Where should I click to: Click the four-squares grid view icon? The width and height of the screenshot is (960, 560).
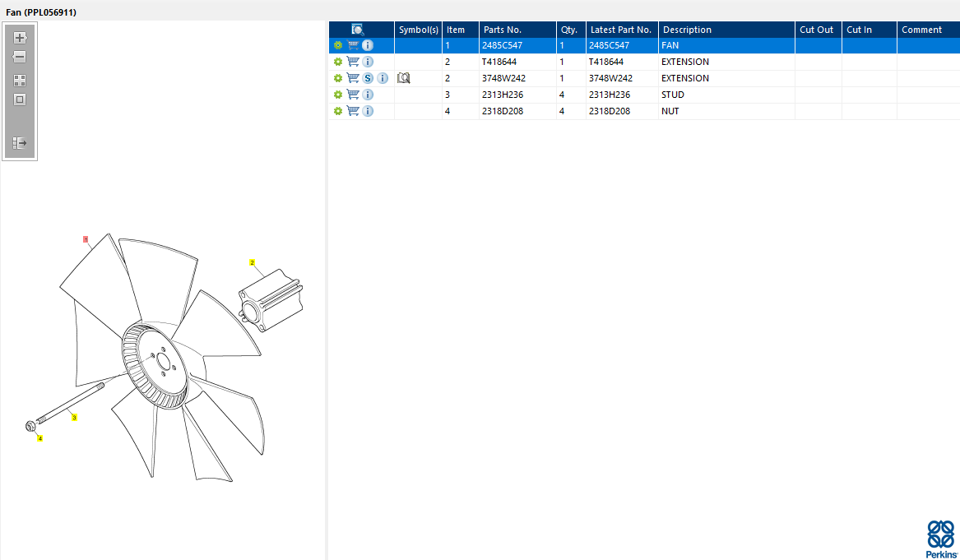pos(20,81)
